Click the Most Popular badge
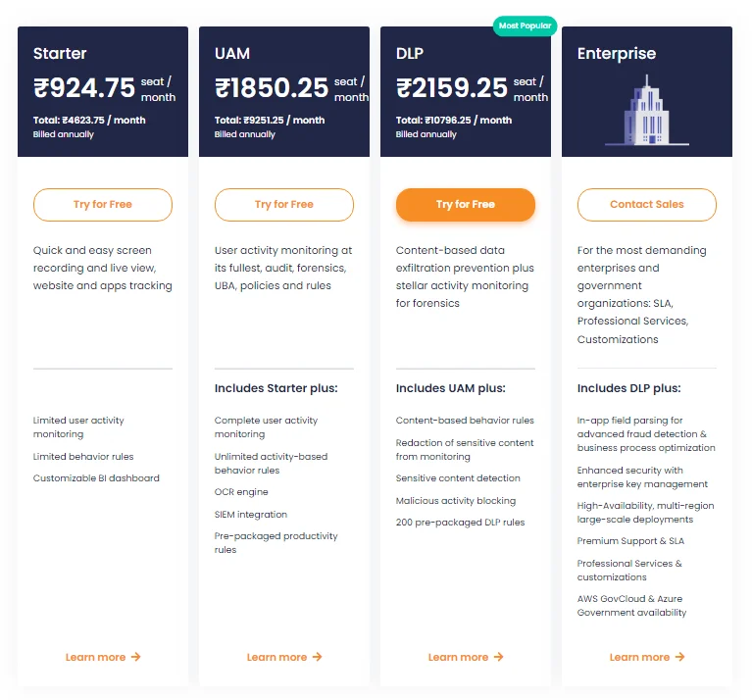752x700 pixels. click(525, 25)
